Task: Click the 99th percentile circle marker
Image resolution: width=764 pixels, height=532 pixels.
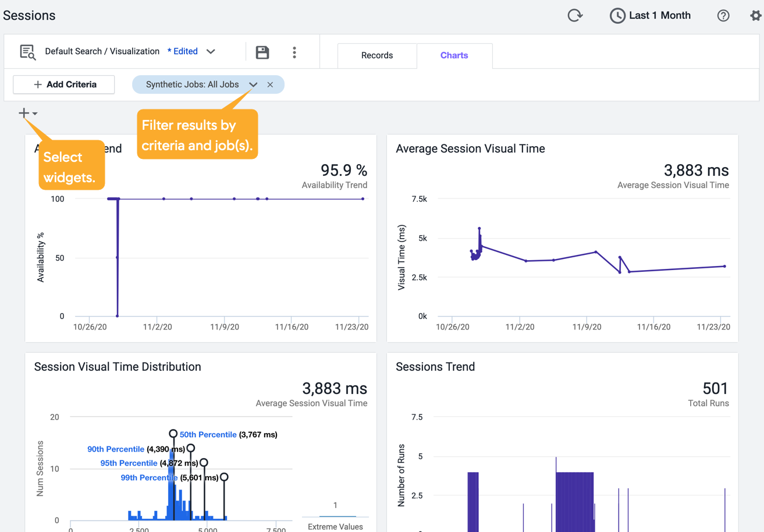Action: (224, 477)
